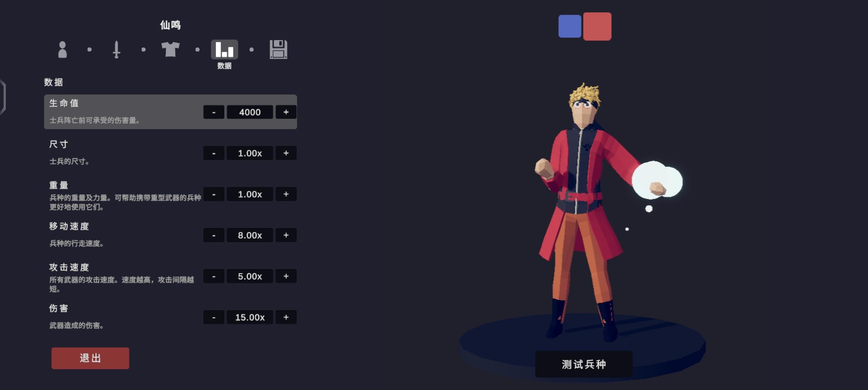Click the 测试兵种 test unit button
This screenshot has height=390, width=868.
(584, 364)
